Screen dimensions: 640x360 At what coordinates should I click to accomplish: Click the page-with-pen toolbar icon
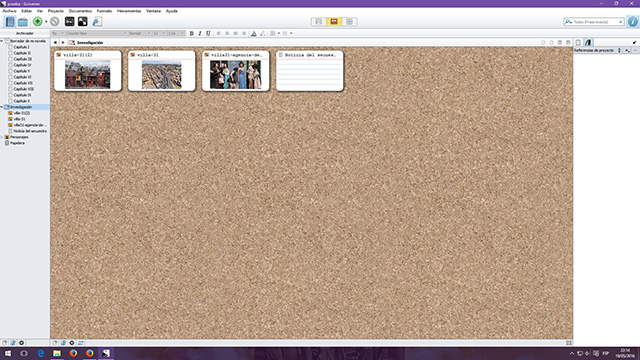97,22
